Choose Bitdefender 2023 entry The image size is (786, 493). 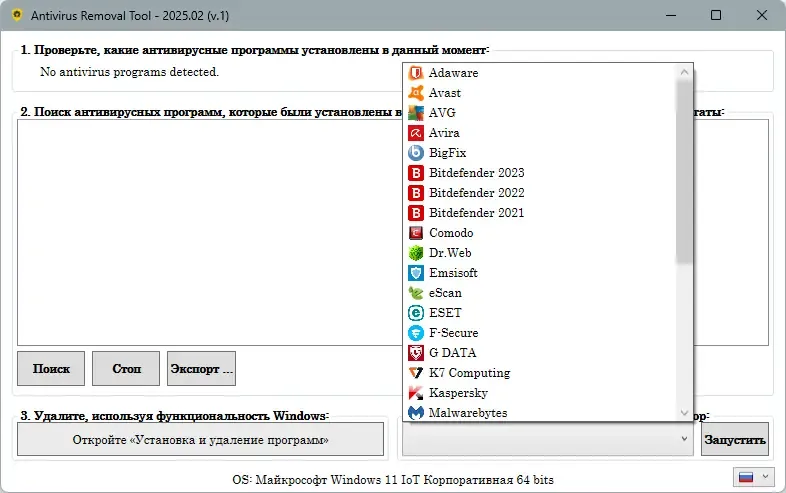tap(539, 173)
